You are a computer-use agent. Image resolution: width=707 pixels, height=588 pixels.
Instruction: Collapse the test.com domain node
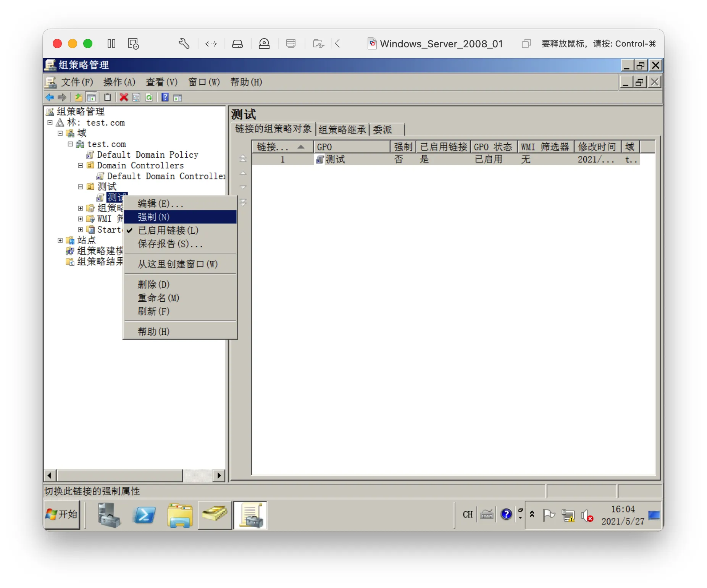pyautogui.click(x=70, y=144)
